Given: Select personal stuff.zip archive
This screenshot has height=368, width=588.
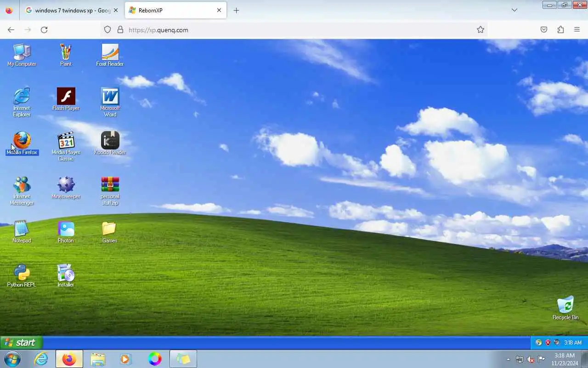Looking at the screenshot, I should click(110, 191).
